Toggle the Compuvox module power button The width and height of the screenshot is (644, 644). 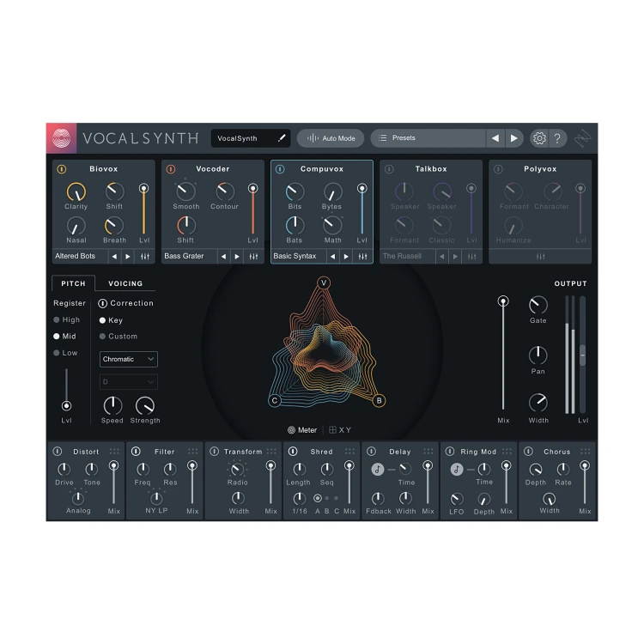[x=280, y=169]
